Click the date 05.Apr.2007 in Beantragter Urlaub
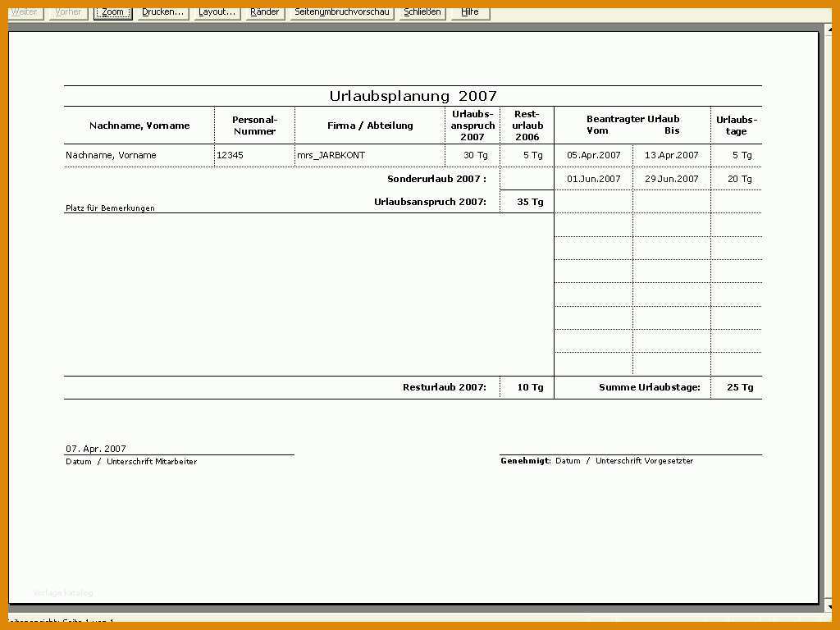 (x=591, y=155)
